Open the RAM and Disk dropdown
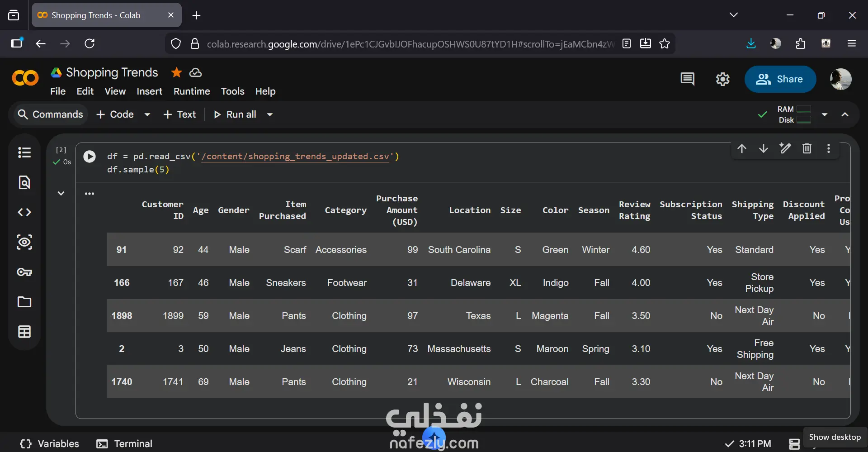This screenshot has width=868, height=452. click(x=825, y=114)
